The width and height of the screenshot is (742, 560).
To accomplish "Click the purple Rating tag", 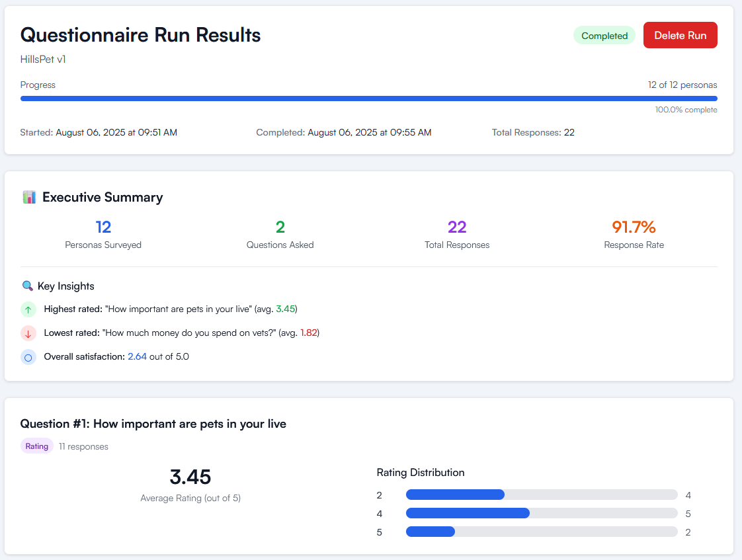I will point(37,446).
